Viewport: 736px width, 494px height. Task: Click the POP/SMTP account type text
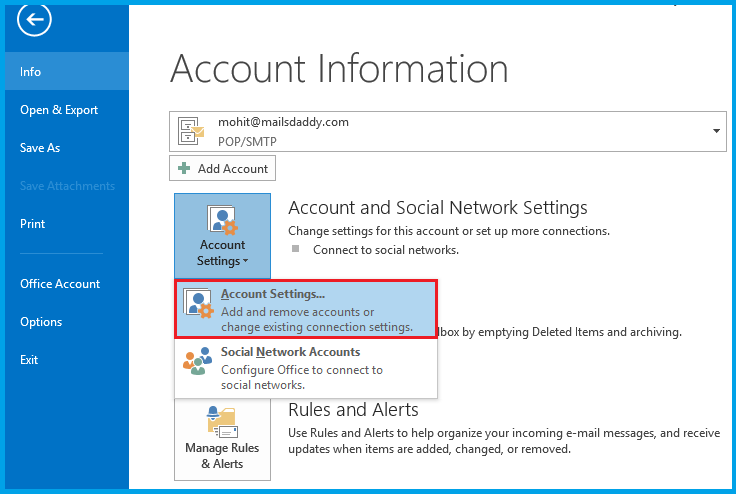(247, 141)
